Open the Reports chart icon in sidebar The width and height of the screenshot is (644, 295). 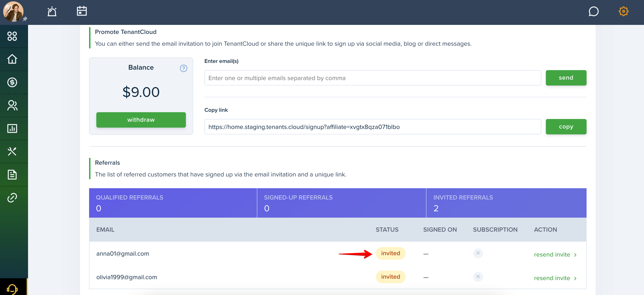tap(12, 128)
